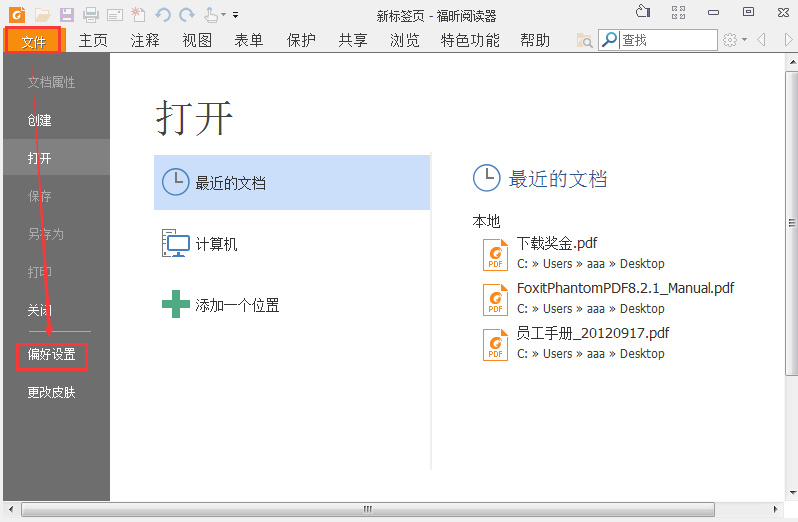This screenshot has height=522, width=798.
Task: Switch to the 浏览 tab
Action: tap(405, 40)
